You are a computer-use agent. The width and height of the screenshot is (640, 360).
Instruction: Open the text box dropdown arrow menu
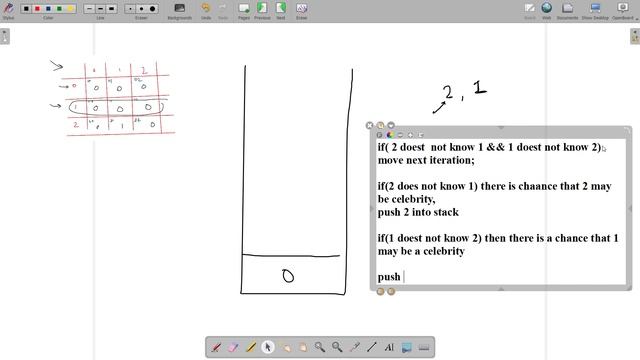pos(391,125)
